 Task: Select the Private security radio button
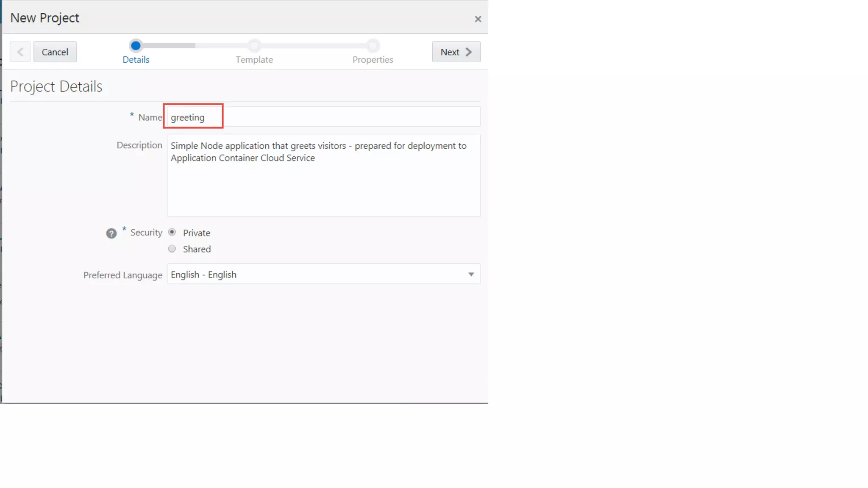(172, 232)
